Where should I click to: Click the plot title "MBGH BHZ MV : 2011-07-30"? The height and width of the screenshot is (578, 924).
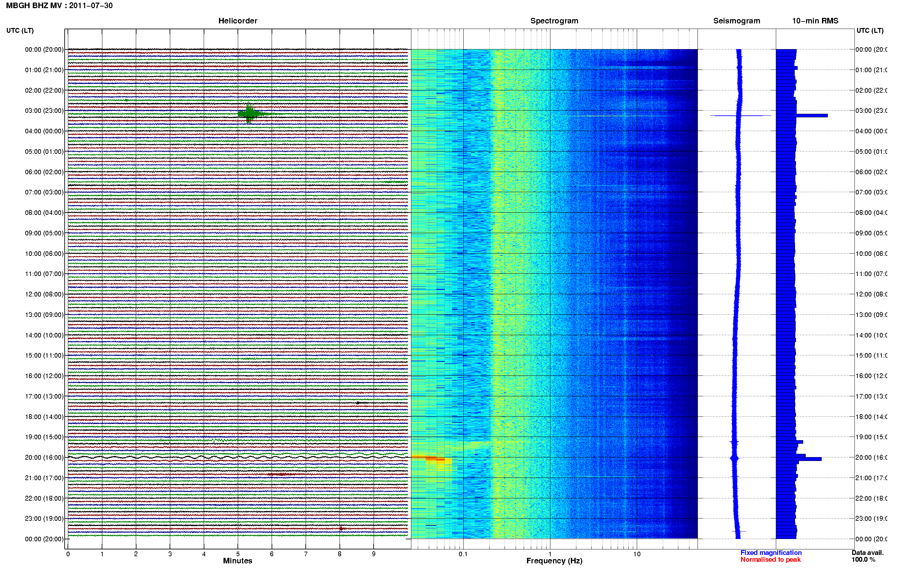coord(59,6)
